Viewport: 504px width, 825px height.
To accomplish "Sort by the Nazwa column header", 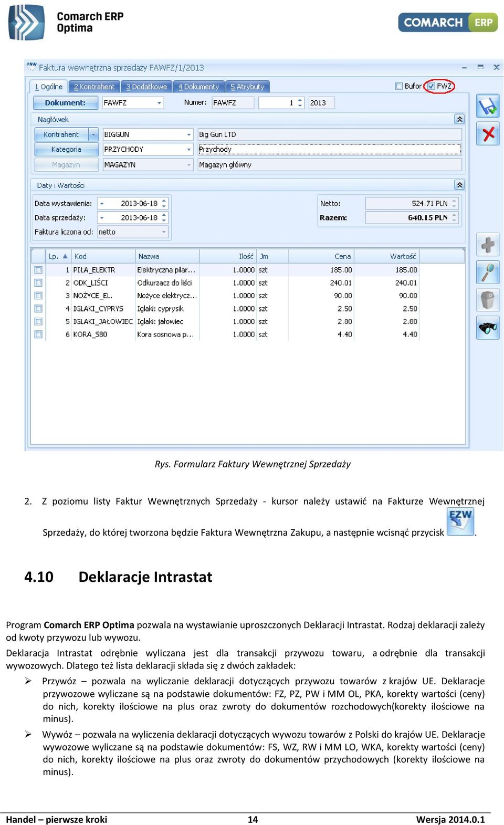I will coord(167,256).
